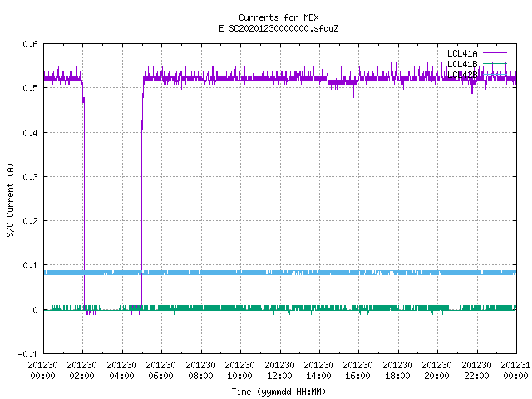Click the LCL42B legend label
The image size is (532, 399).
pyautogui.click(x=462, y=75)
